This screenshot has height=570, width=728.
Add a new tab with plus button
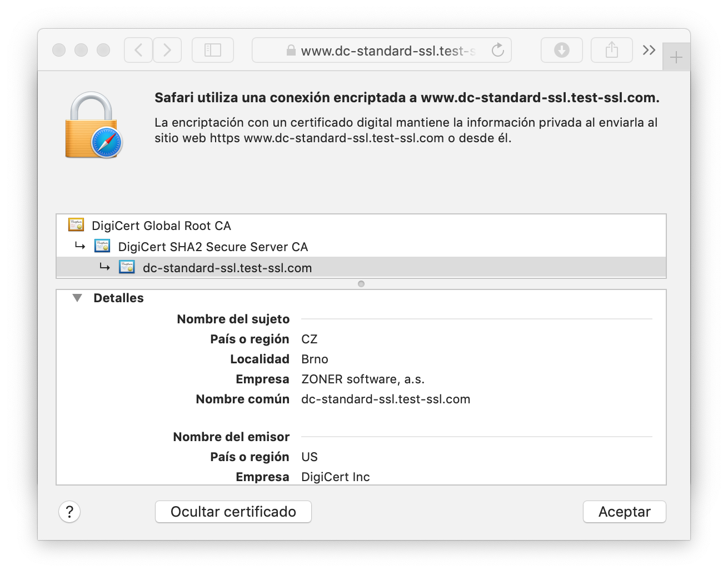pyautogui.click(x=676, y=57)
